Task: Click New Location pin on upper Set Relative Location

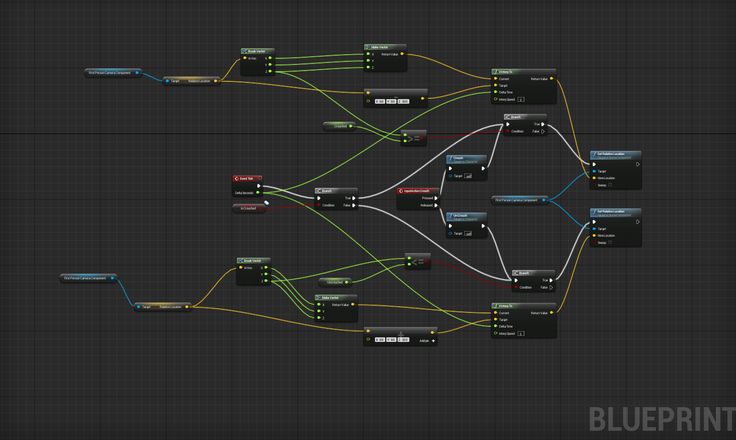Action: [594, 178]
